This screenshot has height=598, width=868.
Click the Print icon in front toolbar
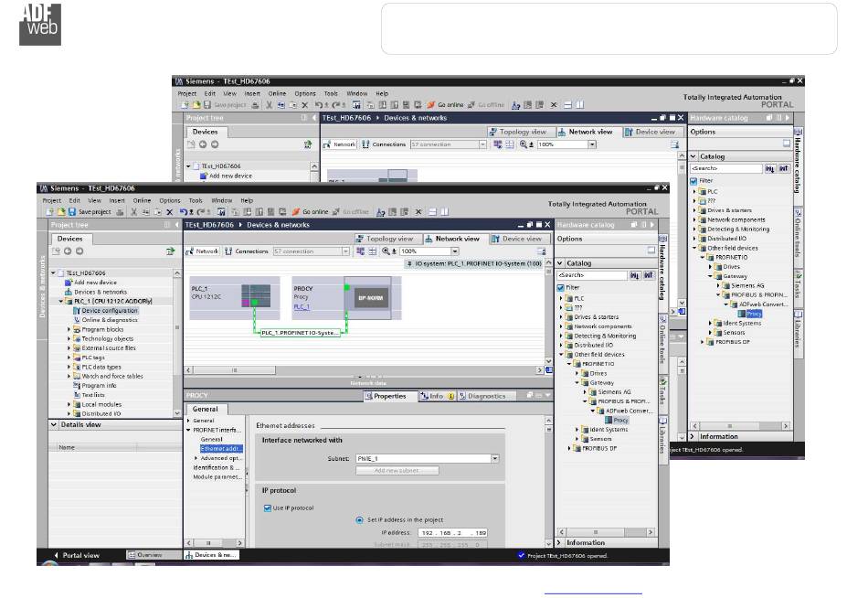tap(120, 212)
